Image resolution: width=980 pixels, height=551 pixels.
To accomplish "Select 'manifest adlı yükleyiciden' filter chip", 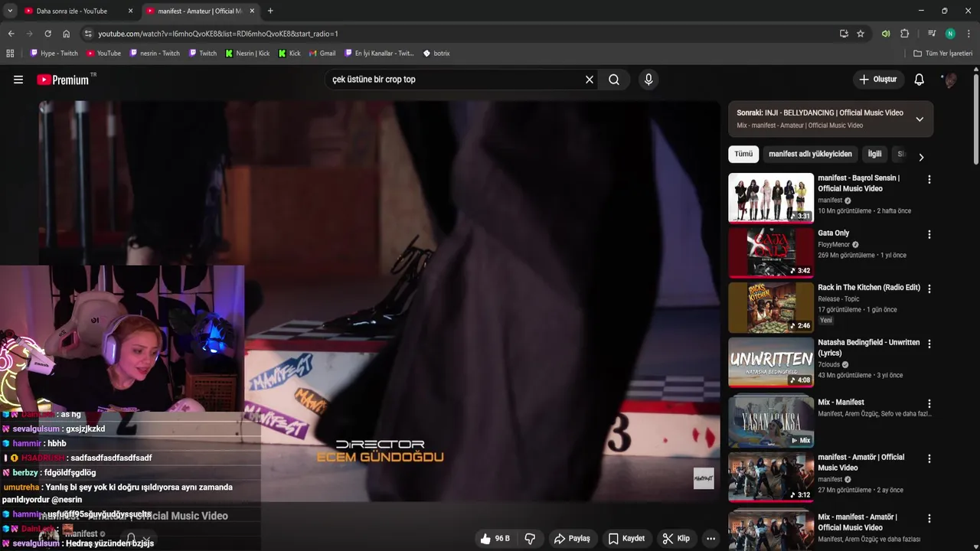I will pos(810,154).
